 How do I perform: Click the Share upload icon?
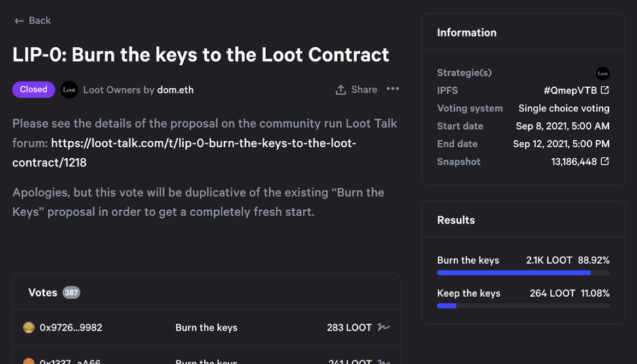pos(341,90)
